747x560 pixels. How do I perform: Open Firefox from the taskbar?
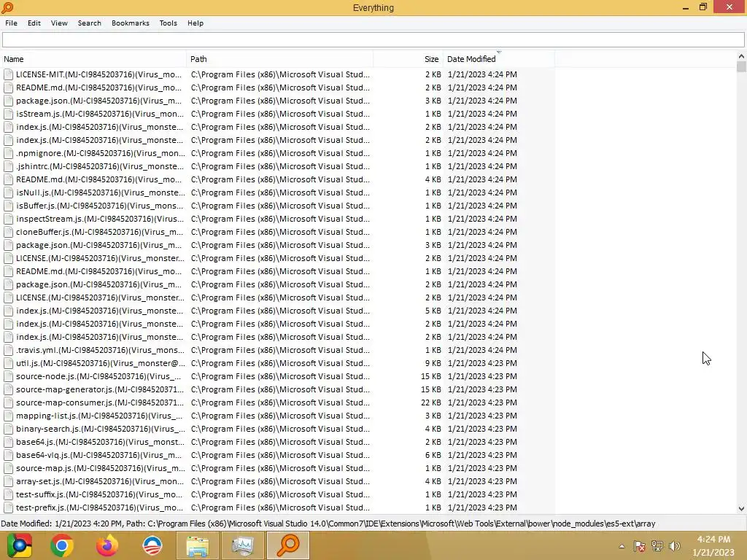(x=107, y=545)
